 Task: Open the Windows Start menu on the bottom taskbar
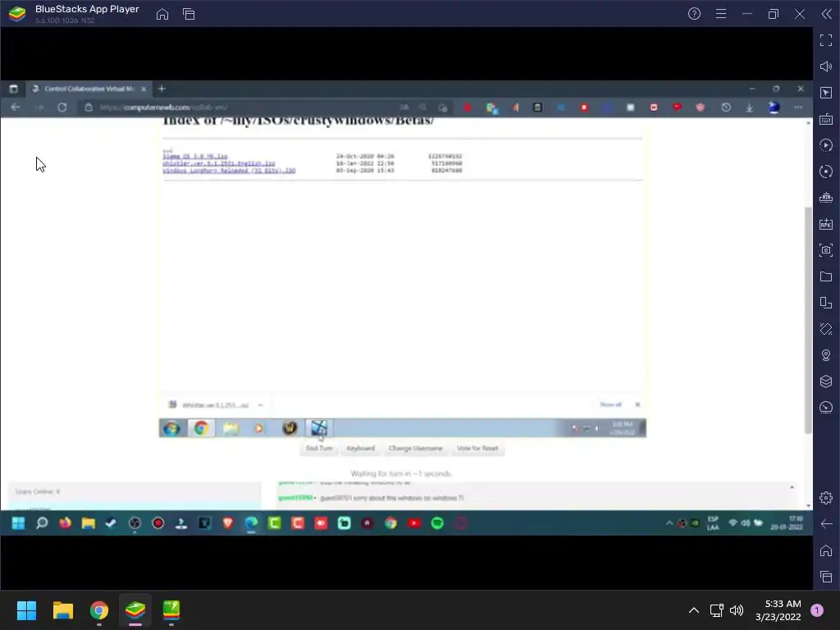[26, 610]
